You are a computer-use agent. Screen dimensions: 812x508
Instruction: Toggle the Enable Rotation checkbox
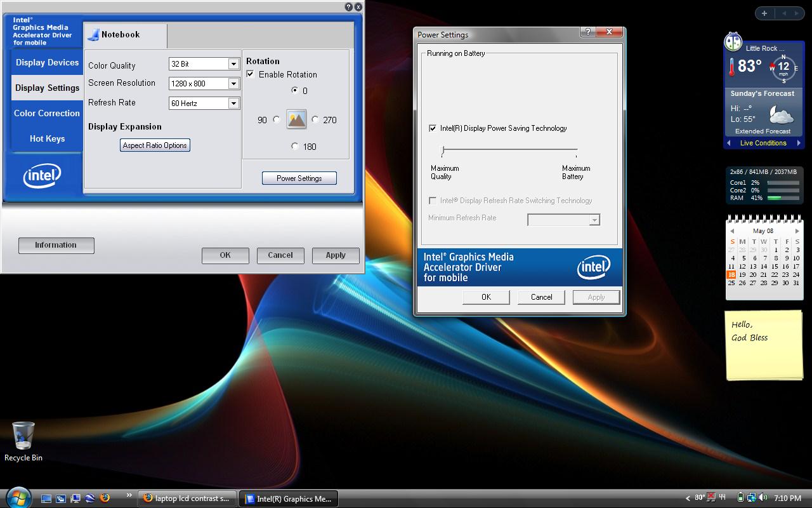pyautogui.click(x=251, y=74)
